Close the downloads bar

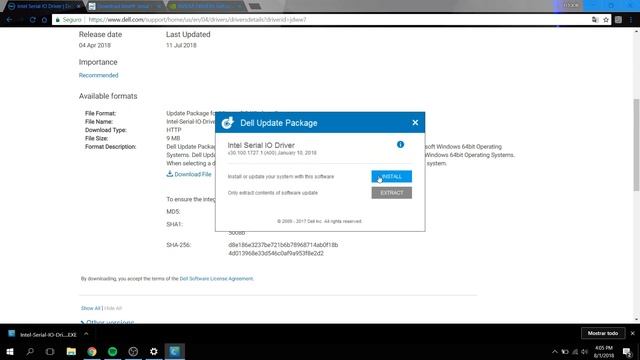633,333
